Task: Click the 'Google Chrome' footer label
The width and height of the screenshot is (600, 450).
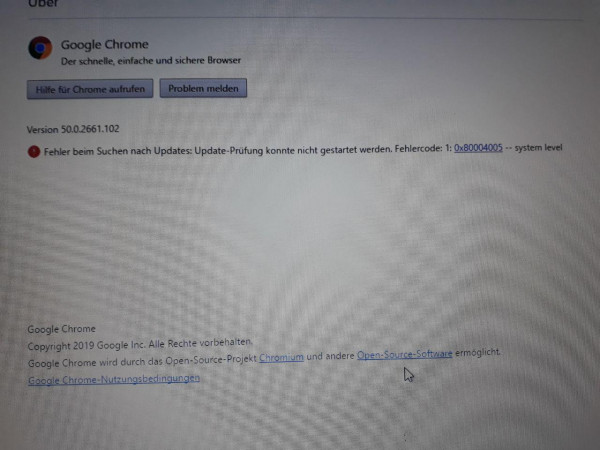Action: 62,329
